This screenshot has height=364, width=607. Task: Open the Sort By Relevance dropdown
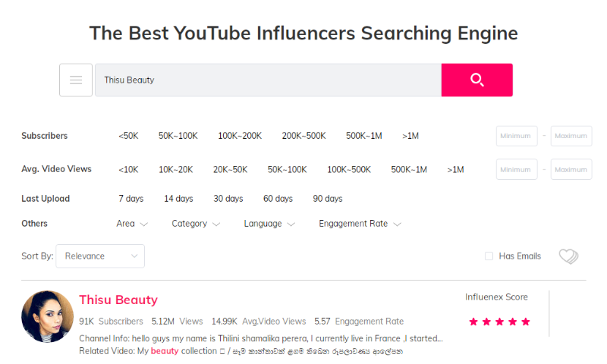(x=100, y=256)
